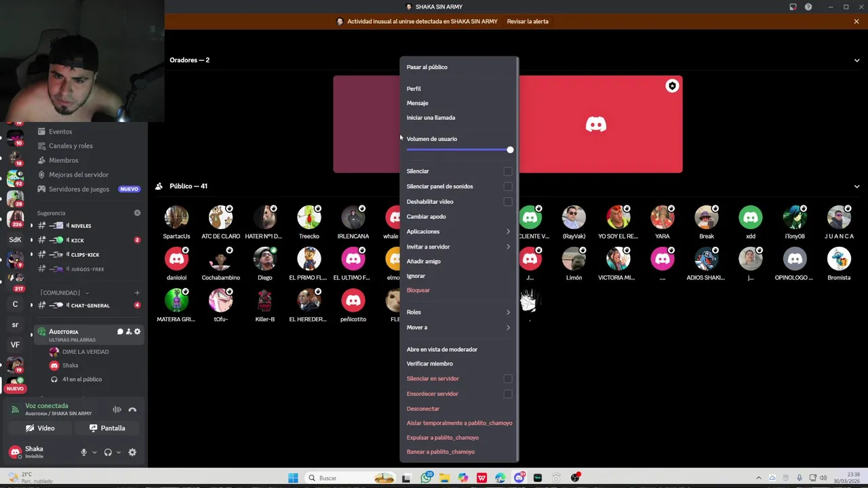Open headphone output options arrow
This screenshot has height=488, width=868.
(x=118, y=452)
